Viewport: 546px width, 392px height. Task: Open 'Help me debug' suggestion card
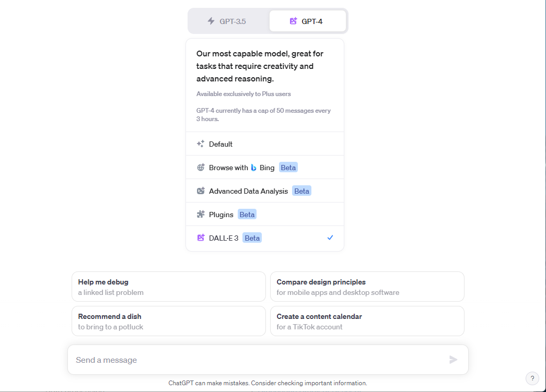click(x=169, y=287)
